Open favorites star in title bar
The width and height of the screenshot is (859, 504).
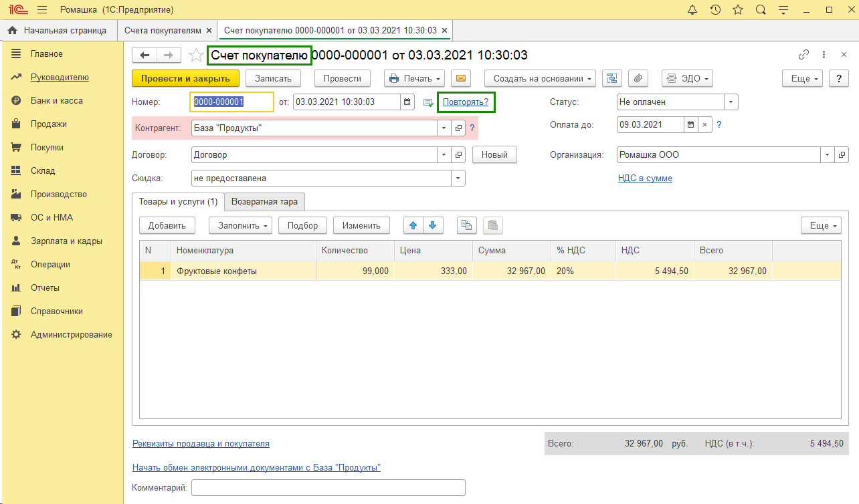(738, 10)
